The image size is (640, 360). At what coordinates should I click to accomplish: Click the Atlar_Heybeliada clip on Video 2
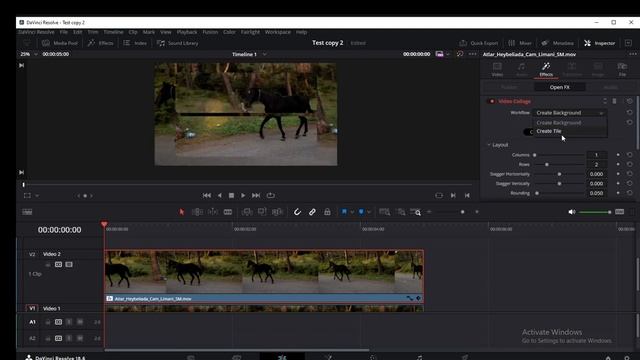coord(264,276)
